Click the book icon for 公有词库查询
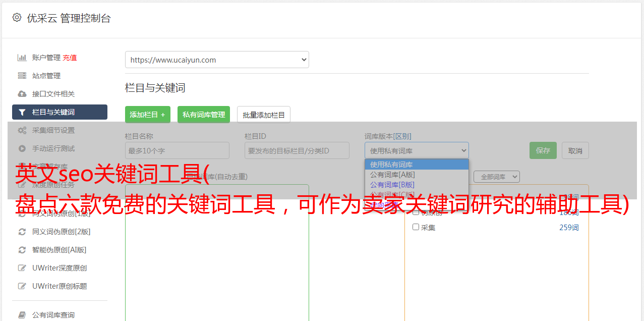The height and width of the screenshot is (321, 644). coord(22,315)
